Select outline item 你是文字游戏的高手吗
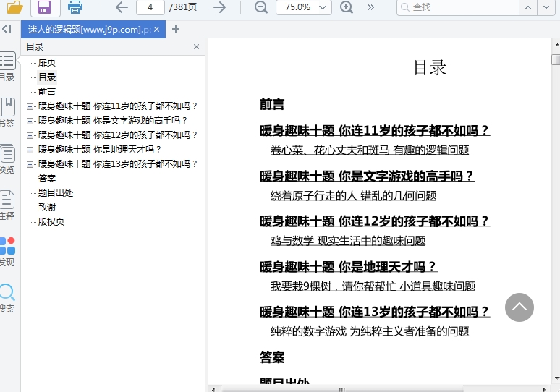 point(113,121)
